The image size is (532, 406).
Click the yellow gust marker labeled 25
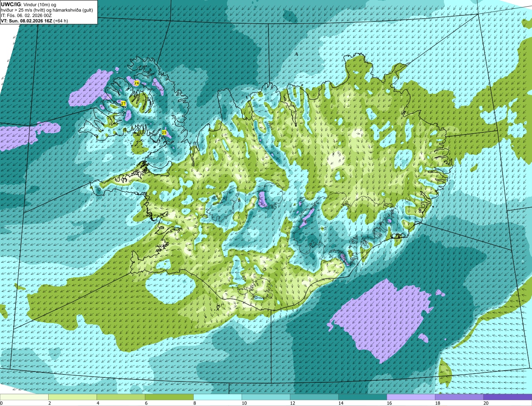click(164, 132)
